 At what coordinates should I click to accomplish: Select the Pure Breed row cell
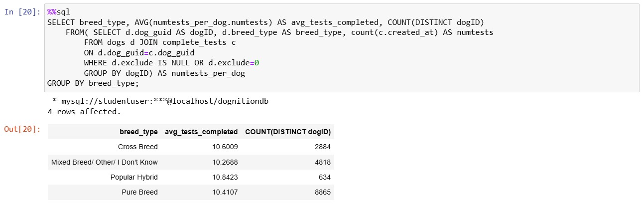(x=139, y=192)
